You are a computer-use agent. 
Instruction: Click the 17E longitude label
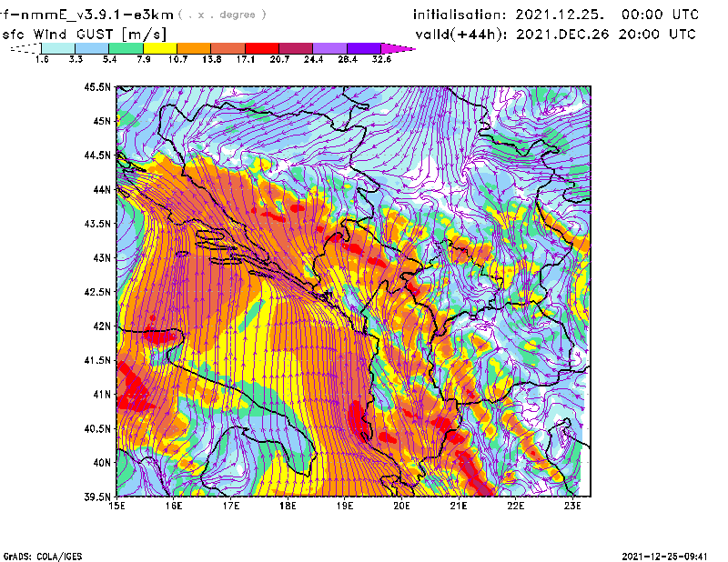[231, 506]
